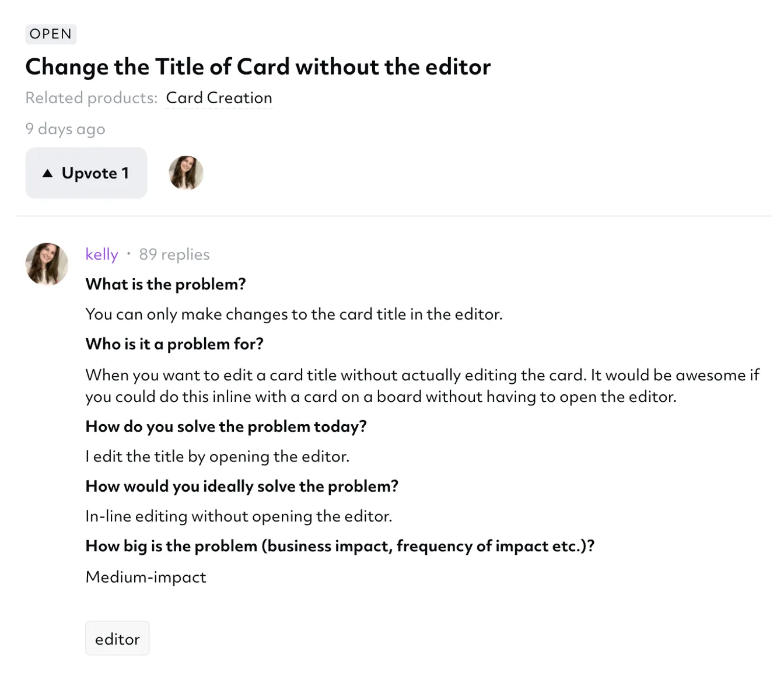Click the 'Medium-impact' answer text
Screen dimensions: 784x679
[x=146, y=577]
